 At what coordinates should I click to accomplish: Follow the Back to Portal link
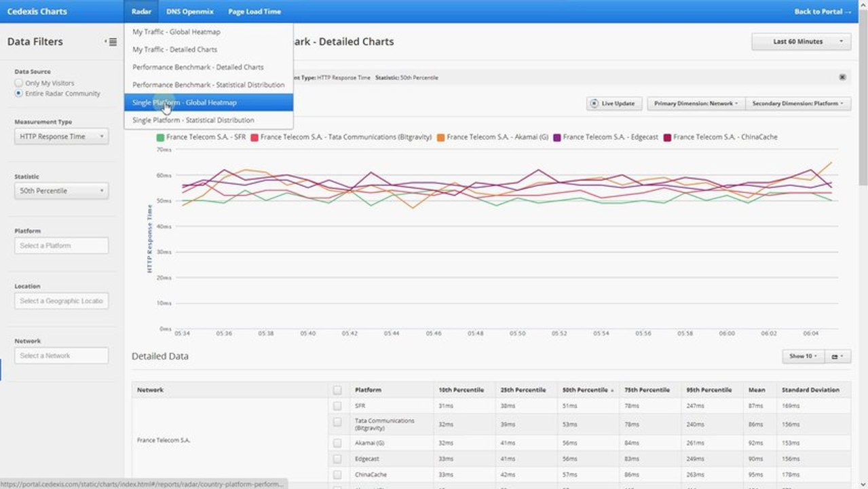823,12
